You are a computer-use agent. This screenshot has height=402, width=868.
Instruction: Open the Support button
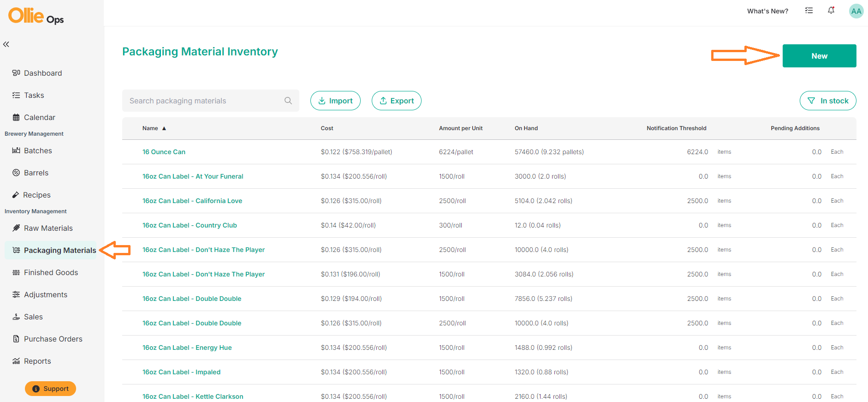click(x=50, y=389)
